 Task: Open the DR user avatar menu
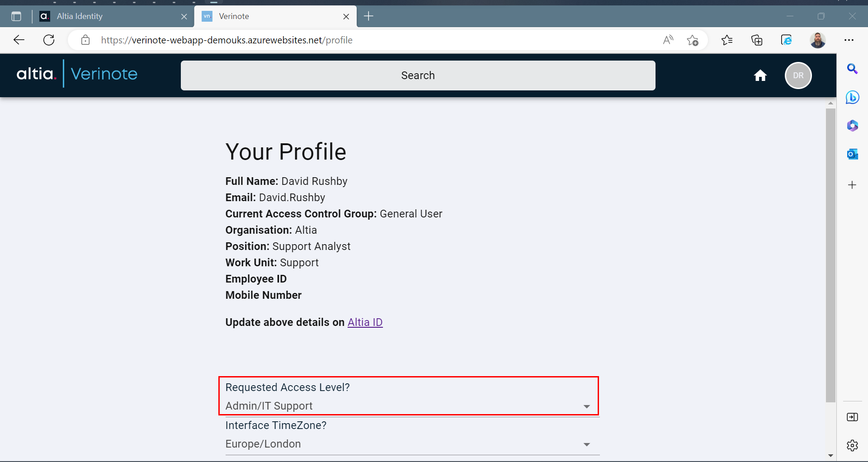click(x=798, y=75)
